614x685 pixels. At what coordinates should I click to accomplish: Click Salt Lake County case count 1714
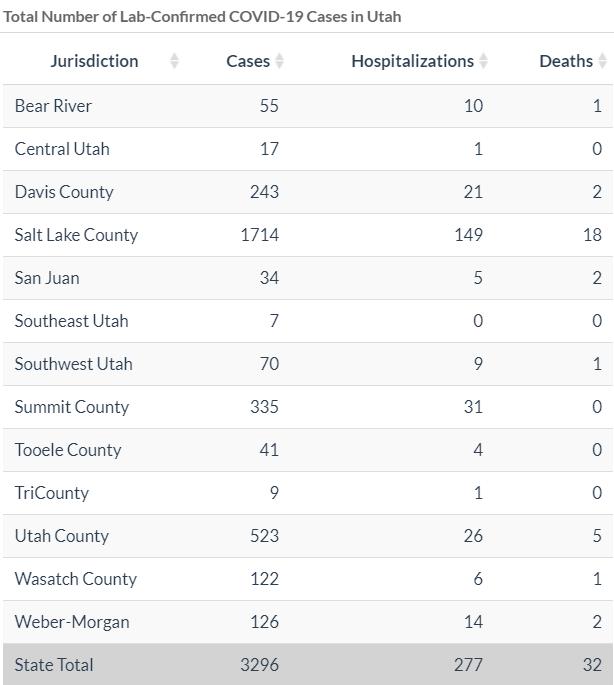point(260,235)
